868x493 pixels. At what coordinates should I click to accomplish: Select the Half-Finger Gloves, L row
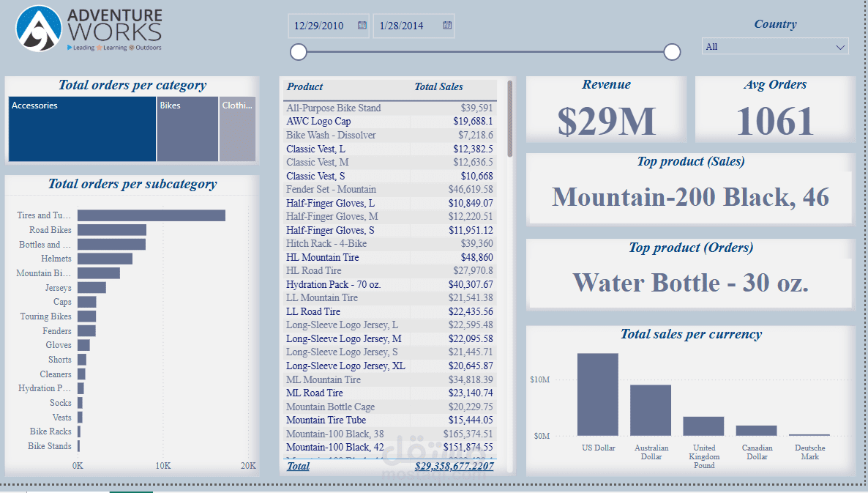pos(389,204)
